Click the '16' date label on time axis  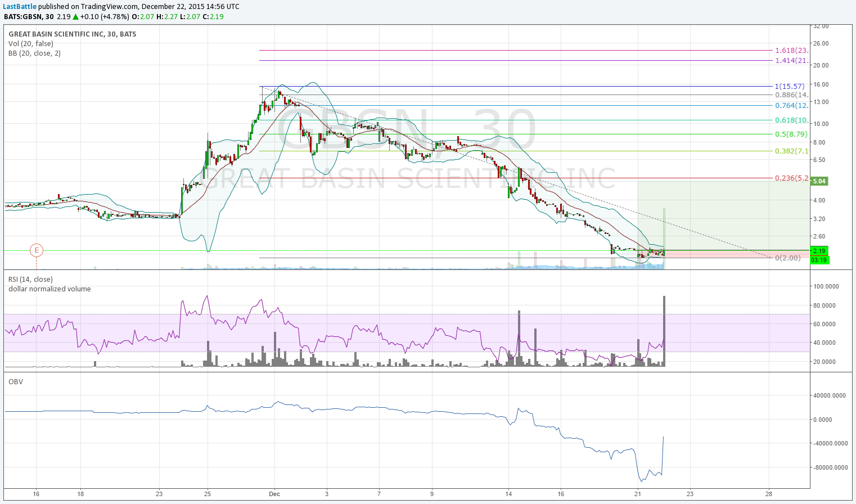[x=36, y=494]
